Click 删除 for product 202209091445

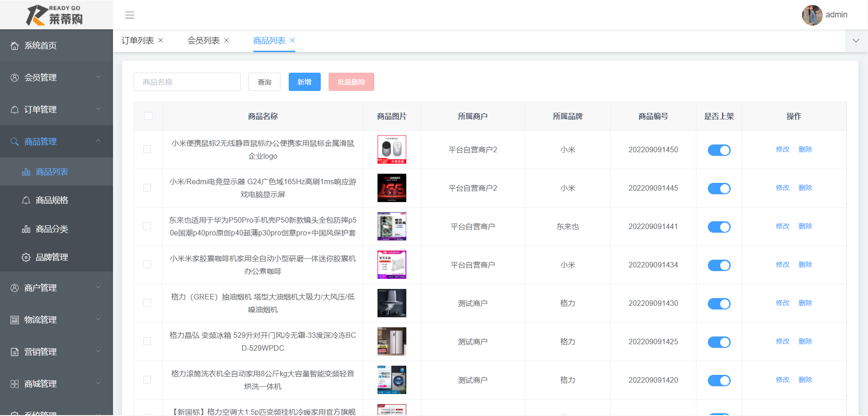(x=805, y=188)
